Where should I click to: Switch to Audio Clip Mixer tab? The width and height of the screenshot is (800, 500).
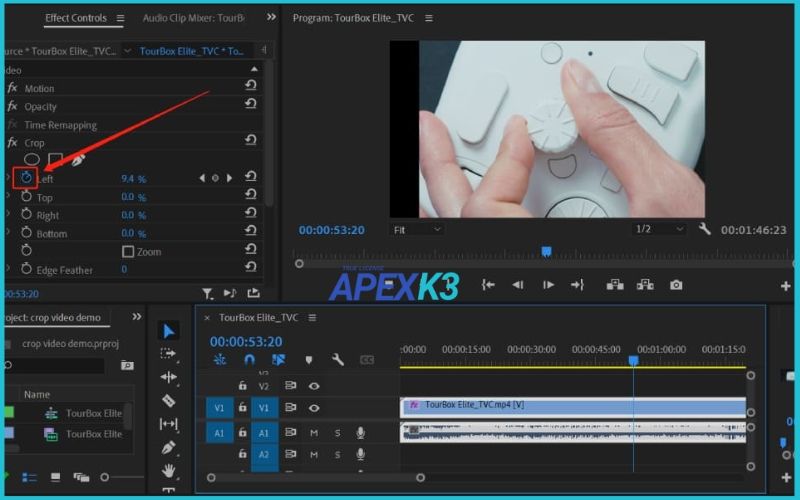coord(194,18)
